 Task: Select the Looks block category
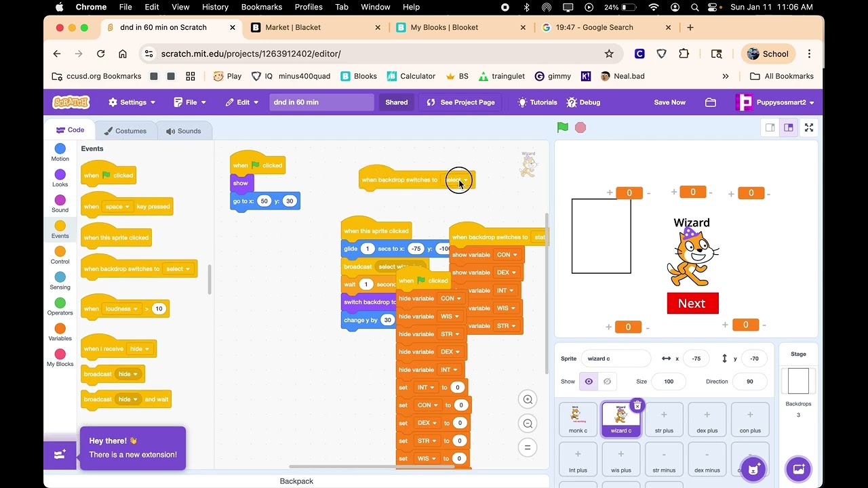[x=60, y=178]
